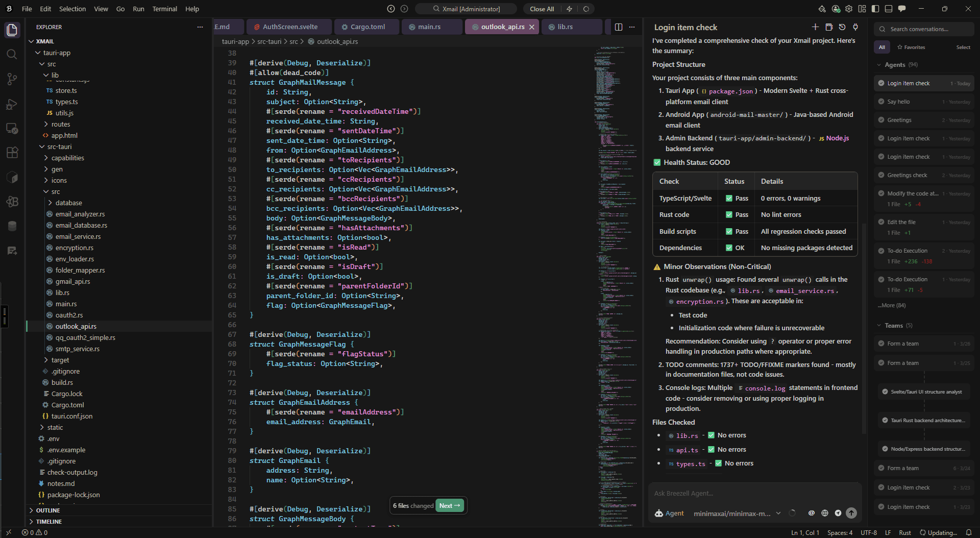Open the Extensions panel

click(12, 153)
